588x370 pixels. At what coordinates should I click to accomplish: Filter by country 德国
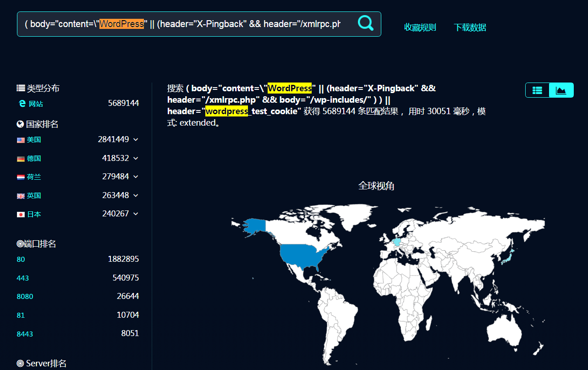tap(34, 158)
